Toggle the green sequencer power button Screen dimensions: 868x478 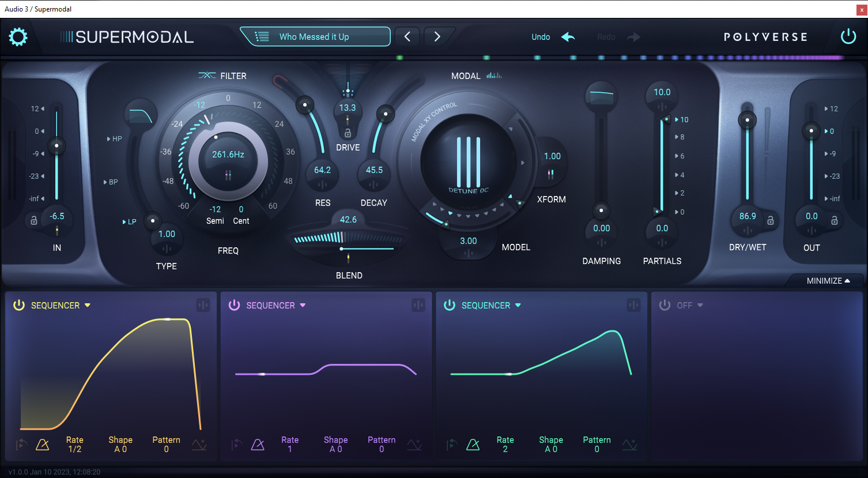(x=450, y=305)
